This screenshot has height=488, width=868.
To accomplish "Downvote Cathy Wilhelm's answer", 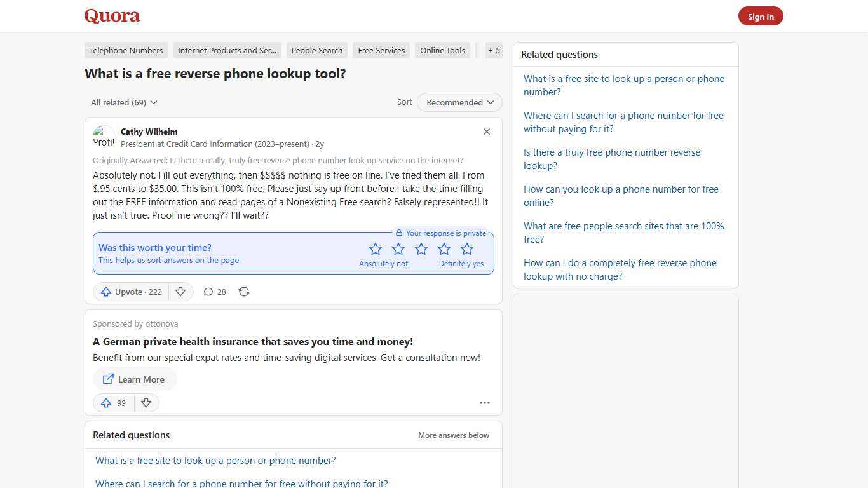I will 180,292.
